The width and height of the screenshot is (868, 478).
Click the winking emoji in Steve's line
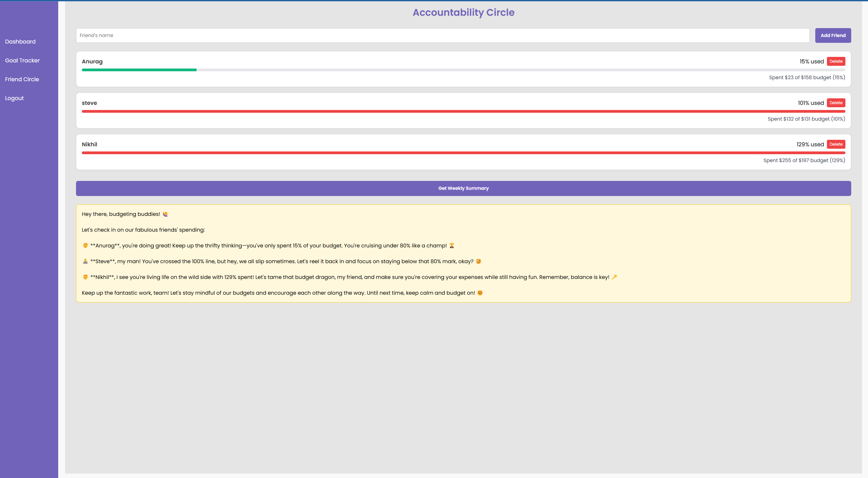478,261
